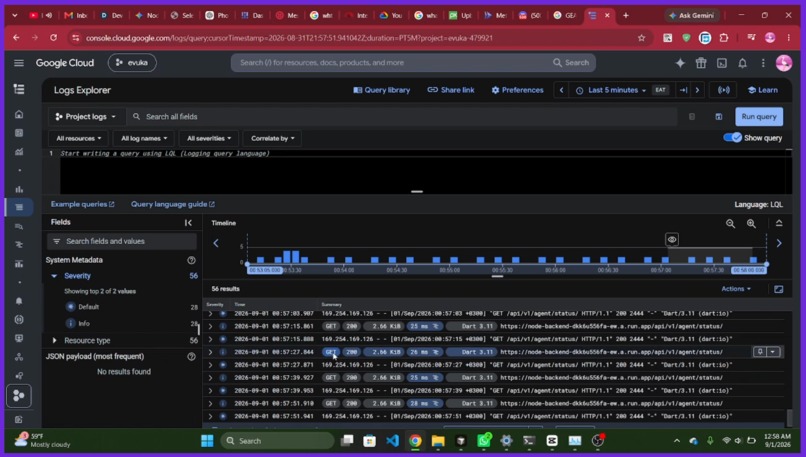This screenshot has width=806, height=457.
Task: Open Windows Start menu
Action: click(207, 441)
